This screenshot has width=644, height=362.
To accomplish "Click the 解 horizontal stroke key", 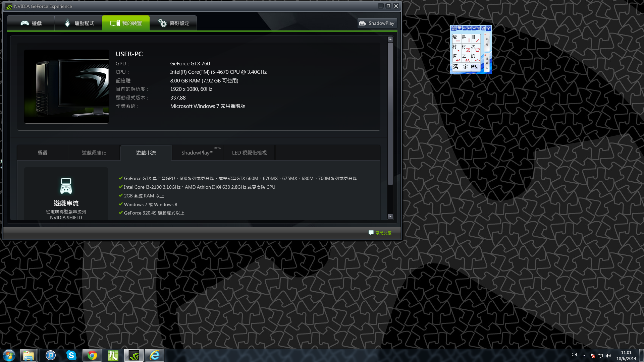I will point(457,39).
